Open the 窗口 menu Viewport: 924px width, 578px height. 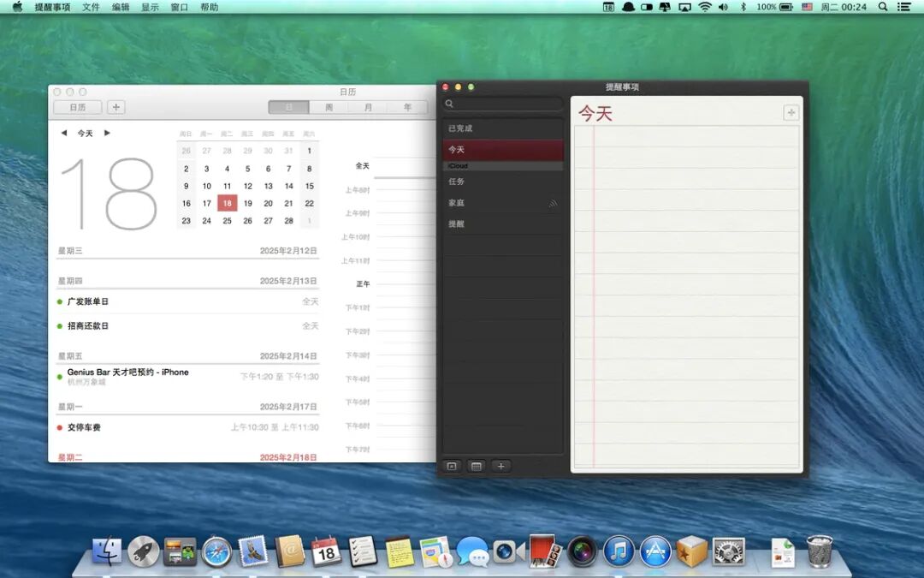[x=179, y=7]
